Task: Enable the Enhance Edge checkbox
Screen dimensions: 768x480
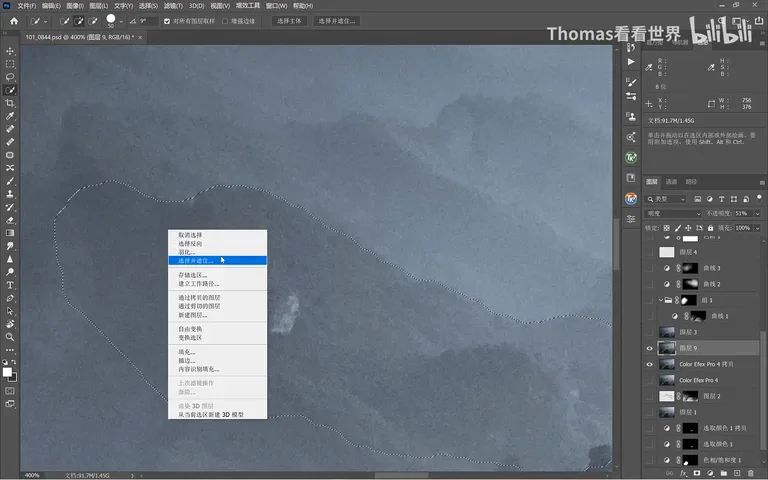Action: coord(225,21)
